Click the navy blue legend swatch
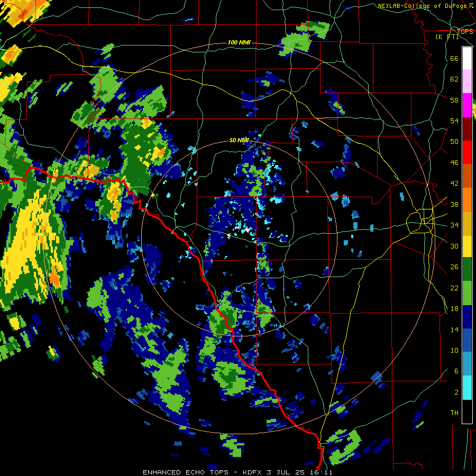 [x=467, y=317]
